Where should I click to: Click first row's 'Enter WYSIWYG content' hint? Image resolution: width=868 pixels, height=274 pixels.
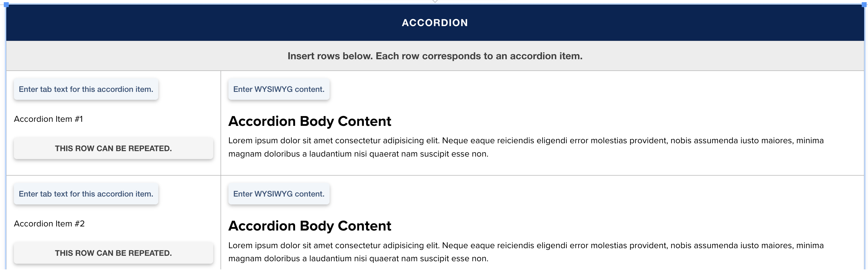[x=279, y=89]
